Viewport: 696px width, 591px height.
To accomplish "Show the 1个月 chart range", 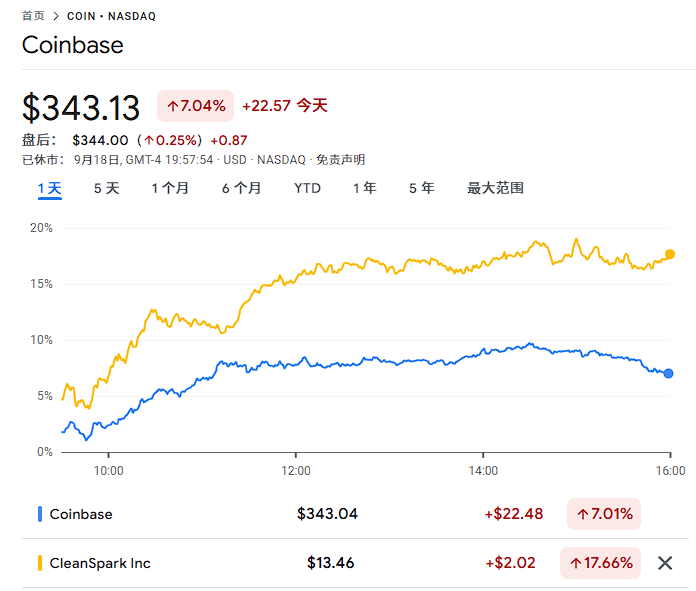I will tap(170, 188).
